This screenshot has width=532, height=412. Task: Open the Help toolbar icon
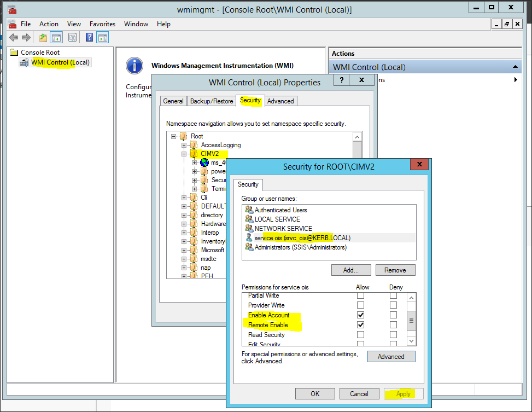(89, 37)
